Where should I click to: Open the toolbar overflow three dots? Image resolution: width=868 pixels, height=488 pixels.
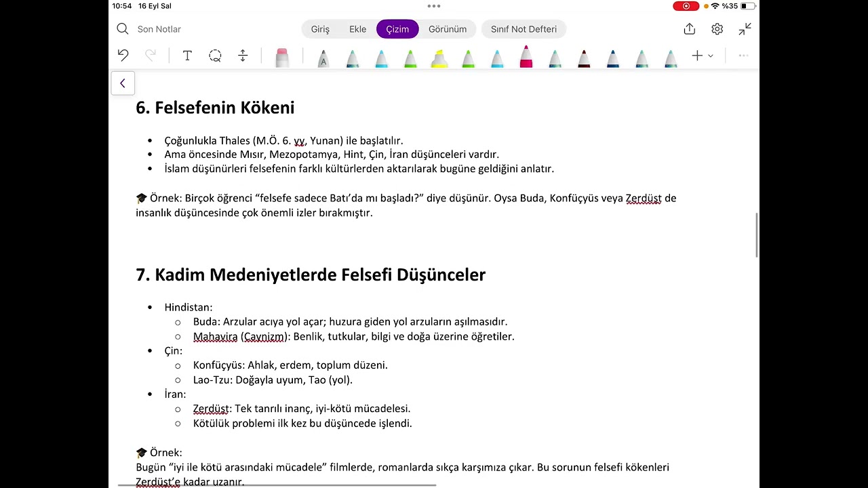[x=743, y=56]
